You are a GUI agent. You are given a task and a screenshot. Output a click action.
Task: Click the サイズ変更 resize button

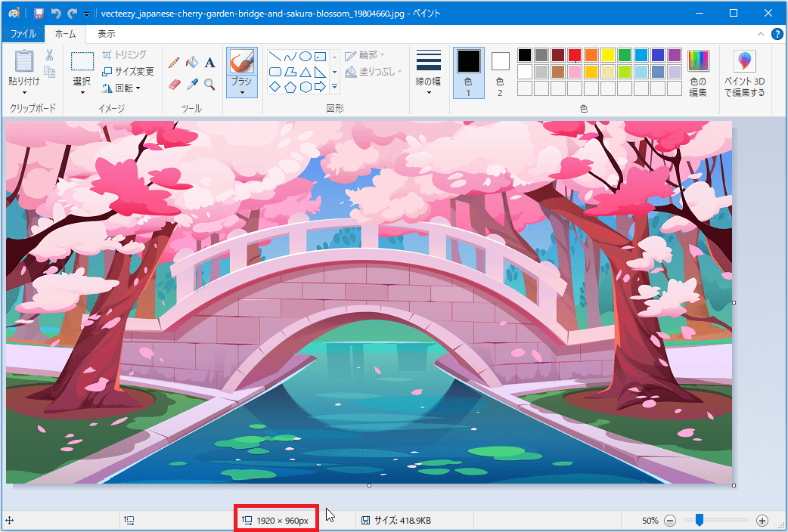point(128,71)
